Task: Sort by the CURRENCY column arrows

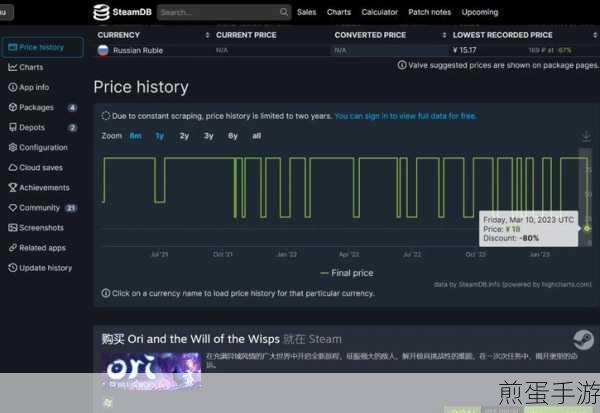Action: [x=207, y=35]
